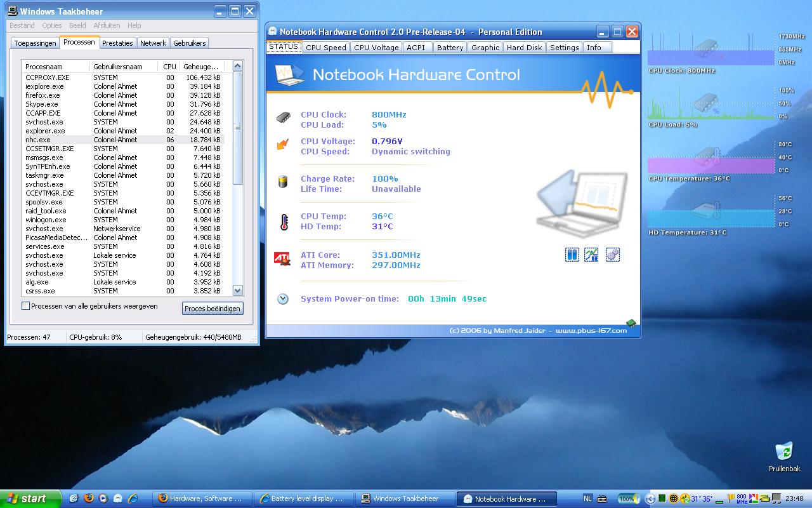Launch Windows Media Player from quick launch
The width and height of the screenshot is (812, 508).
pos(103,498)
